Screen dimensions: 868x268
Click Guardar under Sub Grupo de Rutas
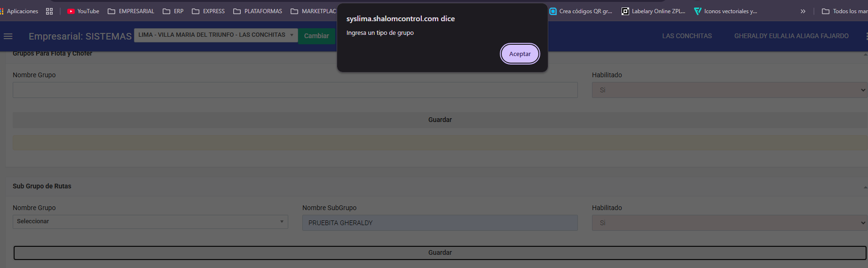(440, 253)
